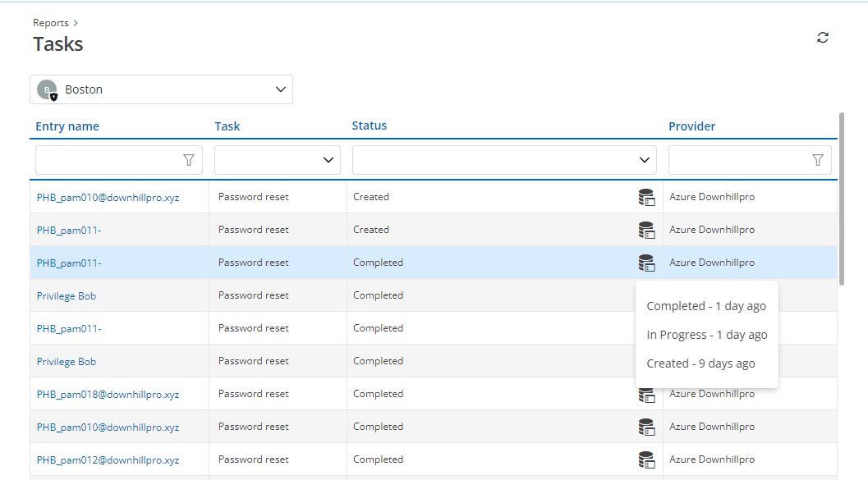Click filter icon in Provider filter box
Image resolution: width=868 pixels, height=480 pixels.
[817, 160]
